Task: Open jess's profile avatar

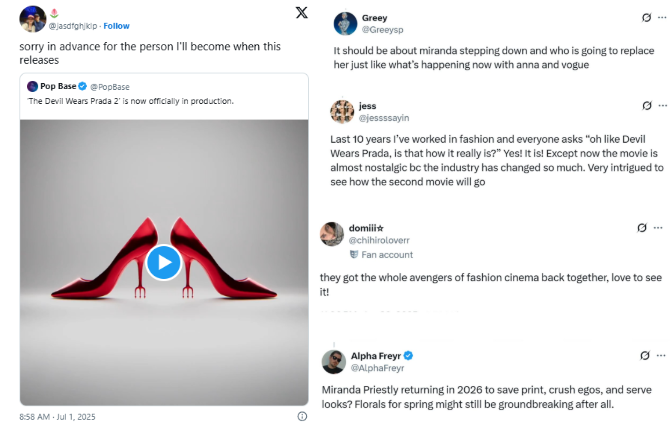Action: click(x=342, y=112)
